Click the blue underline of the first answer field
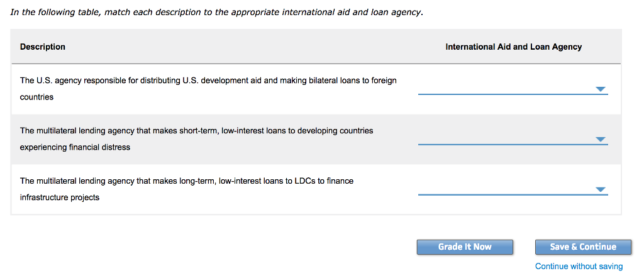644x278 pixels. pos(513,94)
